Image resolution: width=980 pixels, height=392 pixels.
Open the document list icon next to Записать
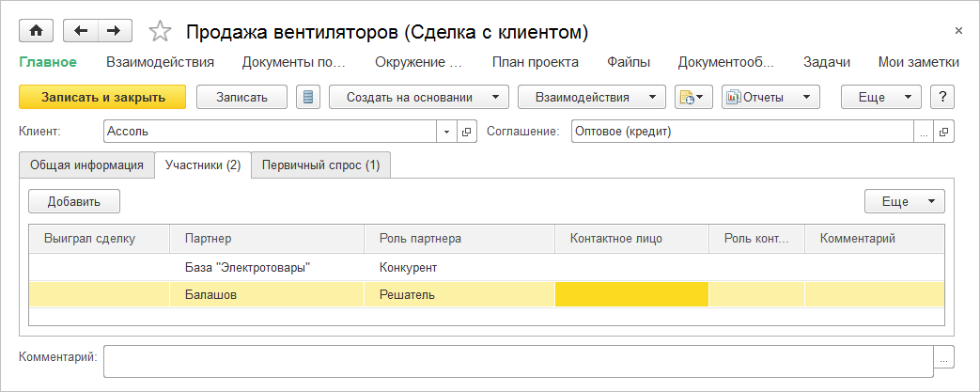[308, 97]
